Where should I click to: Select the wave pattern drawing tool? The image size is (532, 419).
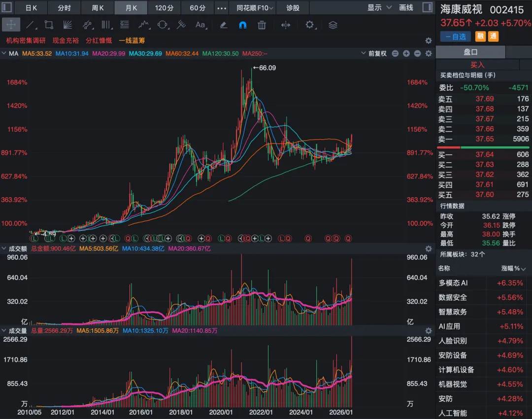[143, 25]
